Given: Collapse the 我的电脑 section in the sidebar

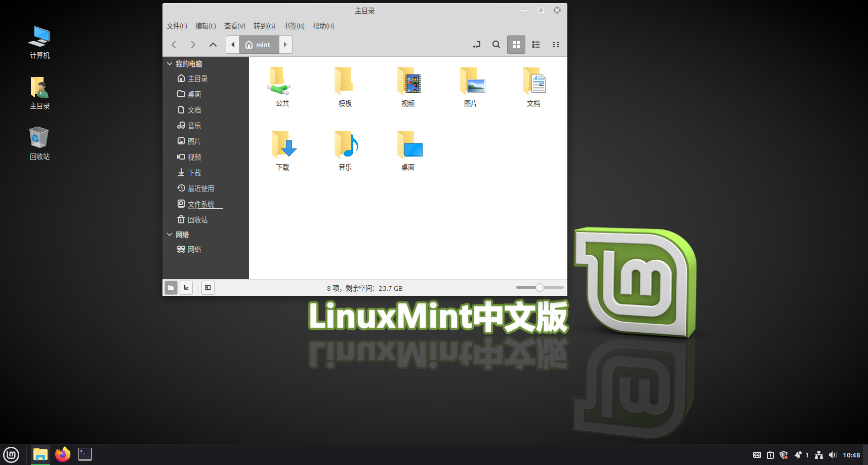Looking at the screenshot, I should tap(170, 64).
